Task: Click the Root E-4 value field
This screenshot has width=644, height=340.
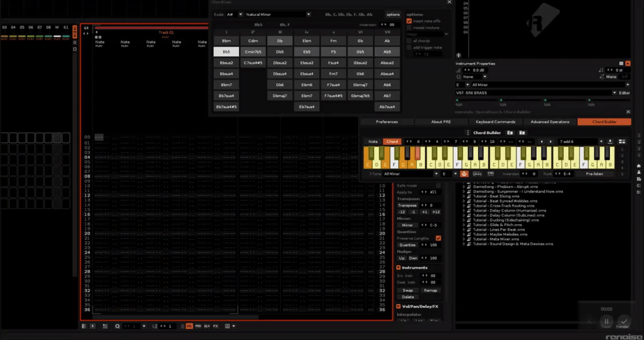Action: [564, 174]
